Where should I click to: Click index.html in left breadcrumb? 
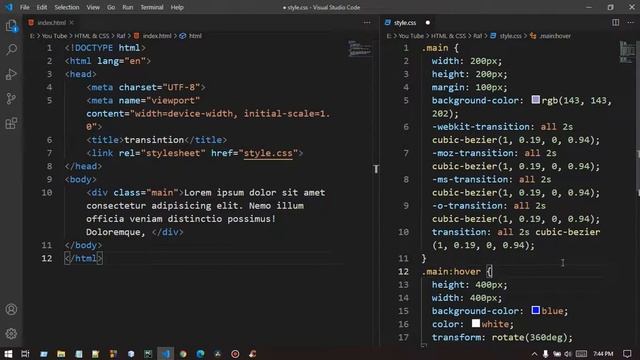[x=157, y=36]
